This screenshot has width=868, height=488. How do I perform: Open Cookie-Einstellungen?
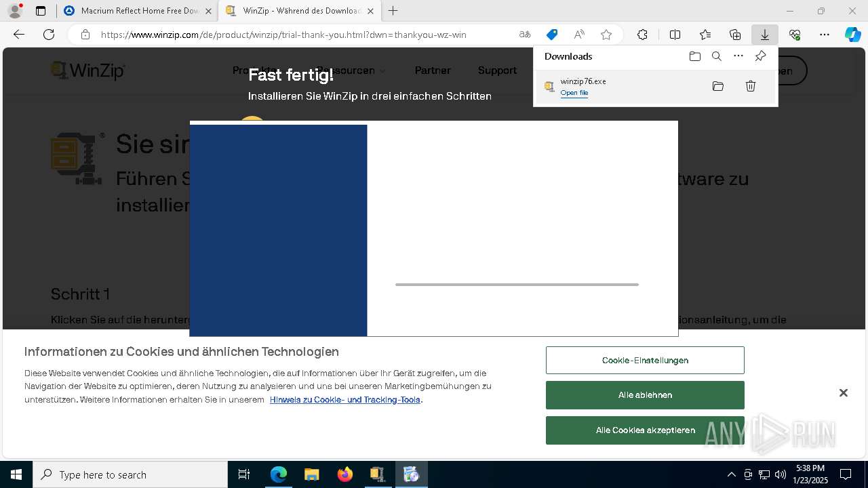645,360
